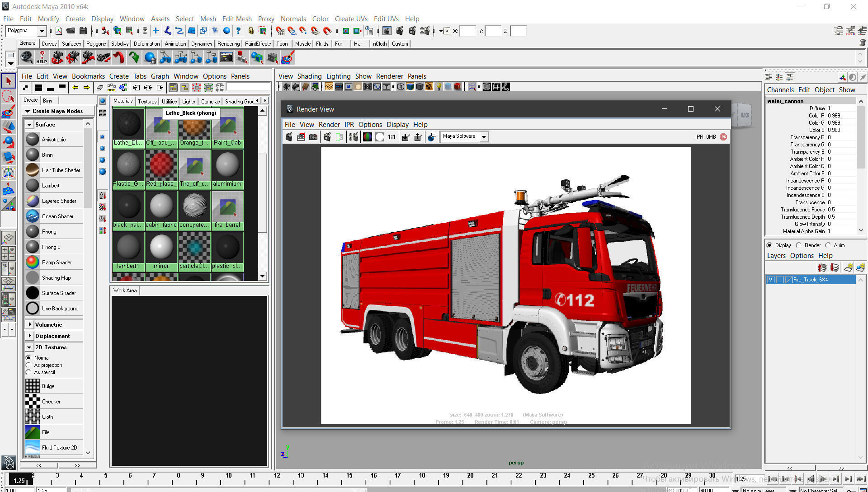This screenshot has height=492, width=868.
Task: Click the Keep Image icon in Render View
Action: click(x=406, y=137)
